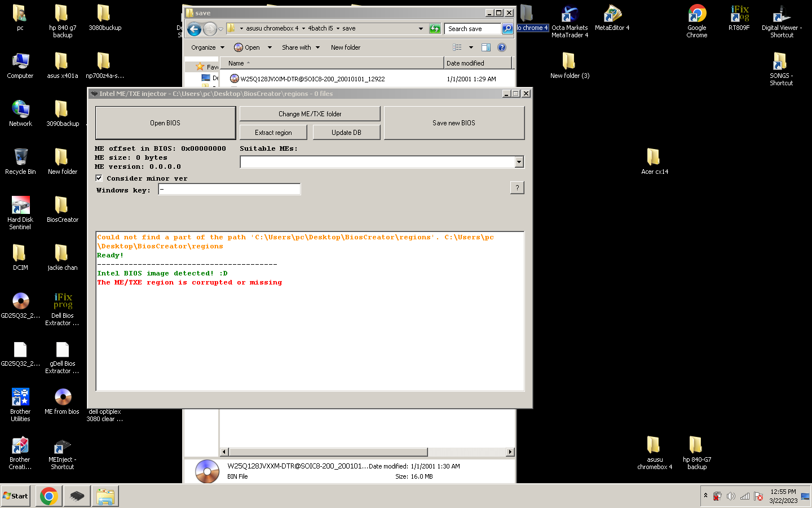Click the Explorer refresh button
This screenshot has width=812, height=508.
point(435,29)
